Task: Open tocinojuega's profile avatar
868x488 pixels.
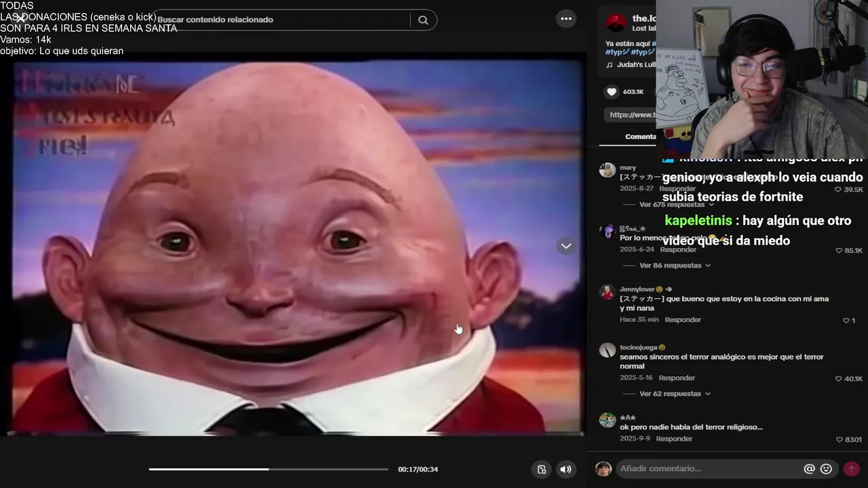Action: coord(607,350)
